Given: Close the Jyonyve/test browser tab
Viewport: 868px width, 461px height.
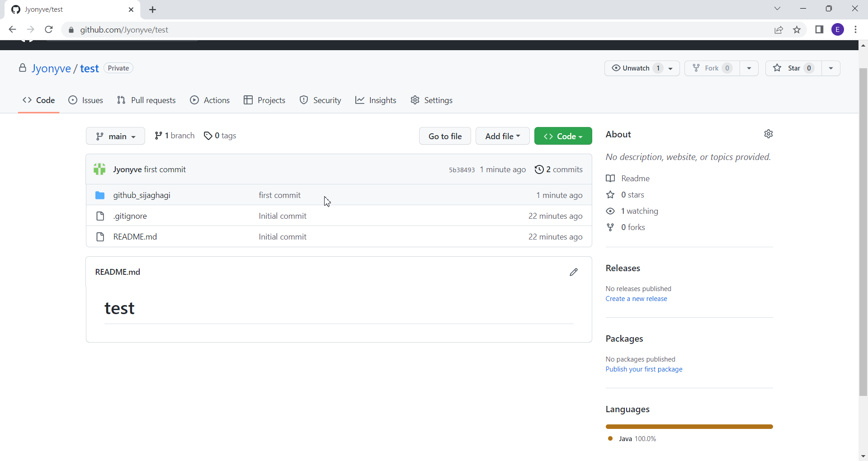Looking at the screenshot, I should (x=131, y=9).
